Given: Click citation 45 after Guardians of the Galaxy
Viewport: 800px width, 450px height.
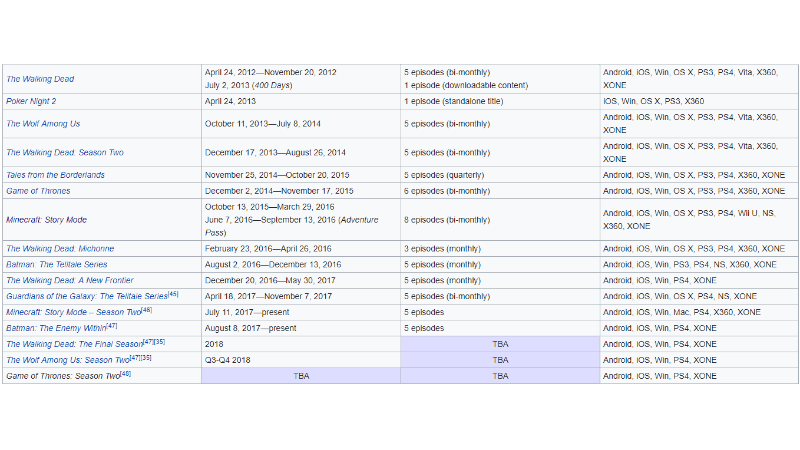Looking at the screenshot, I should 173,294.
